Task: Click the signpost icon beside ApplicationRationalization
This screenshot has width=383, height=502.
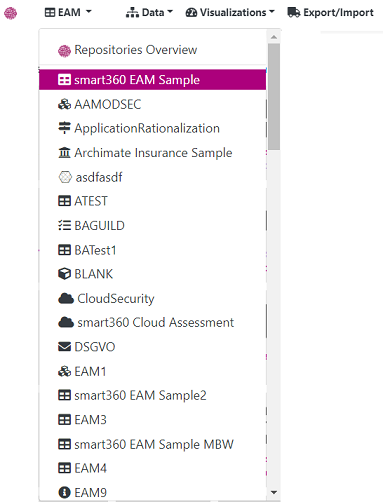Action: point(64,128)
